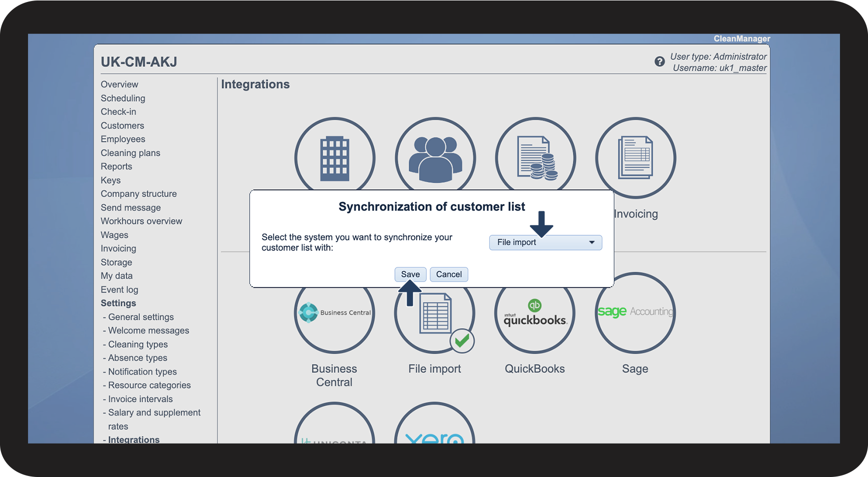
Task: Open Overview in the sidebar
Action: pyautogui.click(x=119, y=84)
